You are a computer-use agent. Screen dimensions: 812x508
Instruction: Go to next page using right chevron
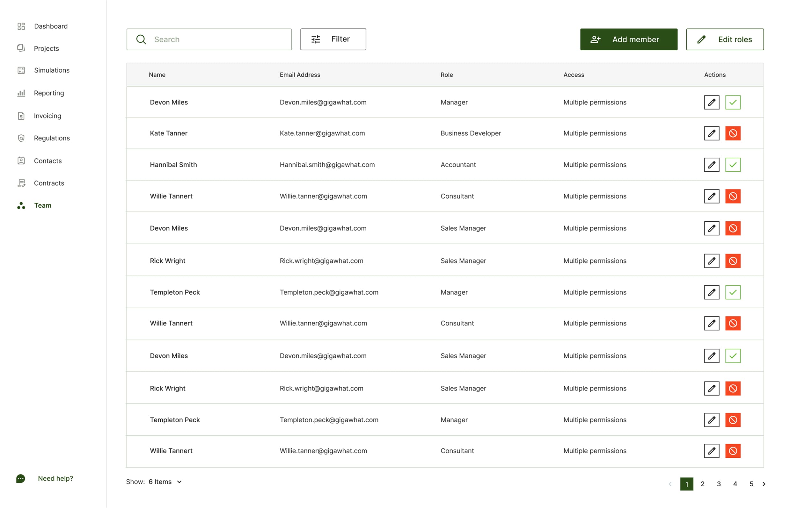point(764,484)
